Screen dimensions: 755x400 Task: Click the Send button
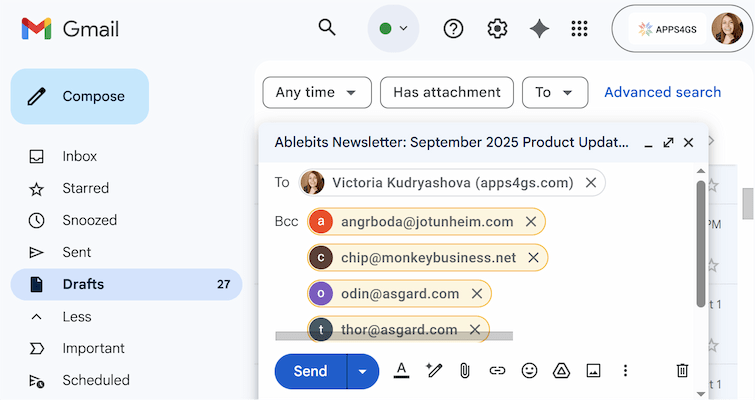click(310, 371)
